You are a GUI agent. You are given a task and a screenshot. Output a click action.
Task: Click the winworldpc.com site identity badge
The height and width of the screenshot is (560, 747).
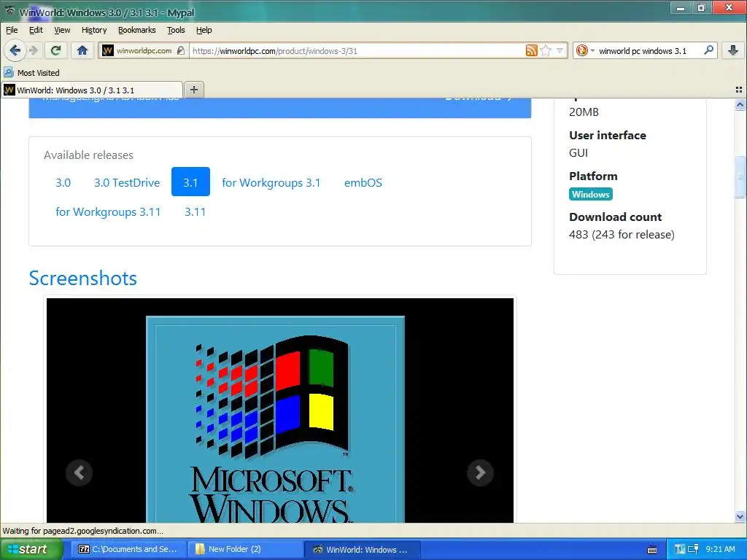coord(144,50)
